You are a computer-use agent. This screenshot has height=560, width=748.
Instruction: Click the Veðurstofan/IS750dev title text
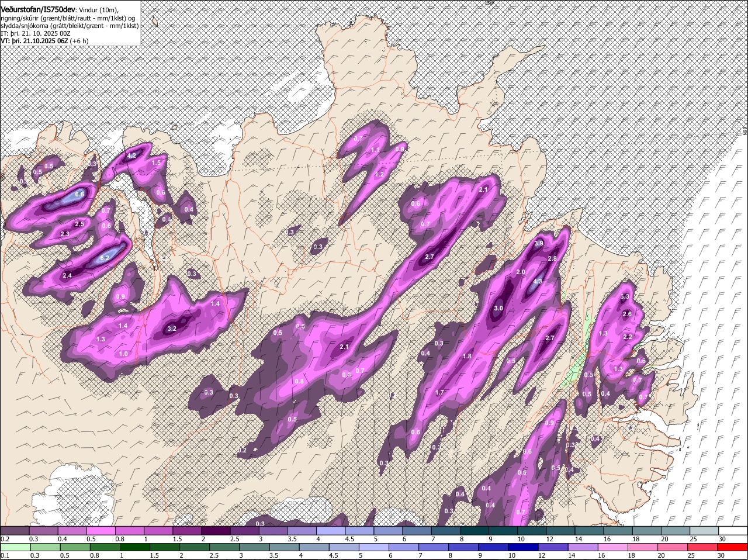(x=38, y=9)
